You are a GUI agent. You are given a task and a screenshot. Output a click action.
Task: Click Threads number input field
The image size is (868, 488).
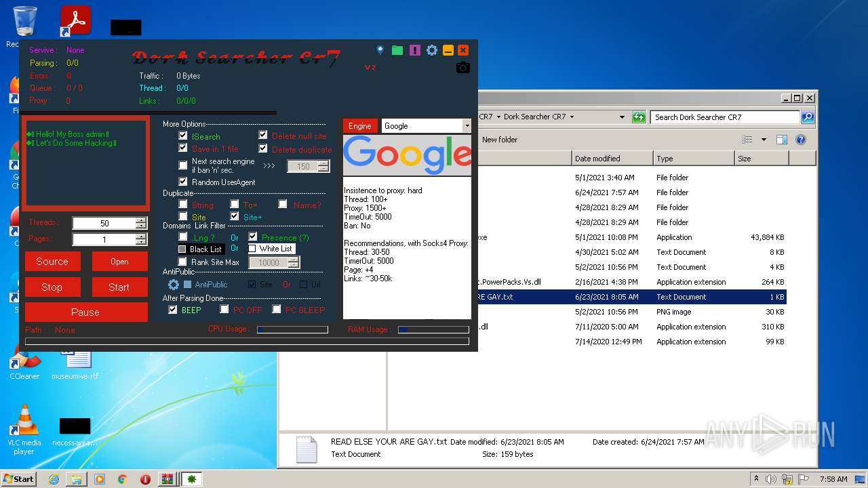point(104,223)
